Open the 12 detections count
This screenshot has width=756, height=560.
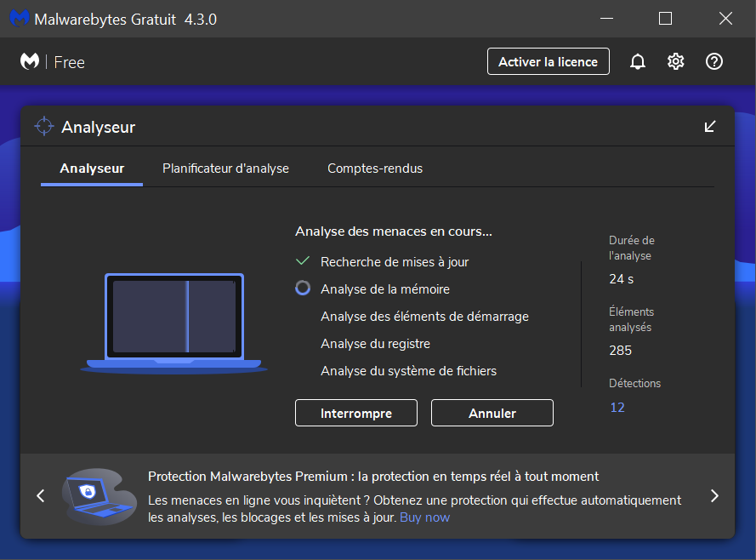pyautogui.click(x=617, y=408)
